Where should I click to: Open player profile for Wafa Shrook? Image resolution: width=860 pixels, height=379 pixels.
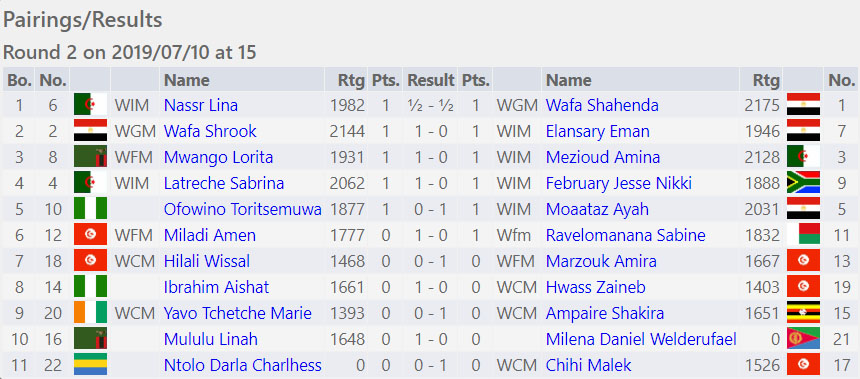click(210, 131)
